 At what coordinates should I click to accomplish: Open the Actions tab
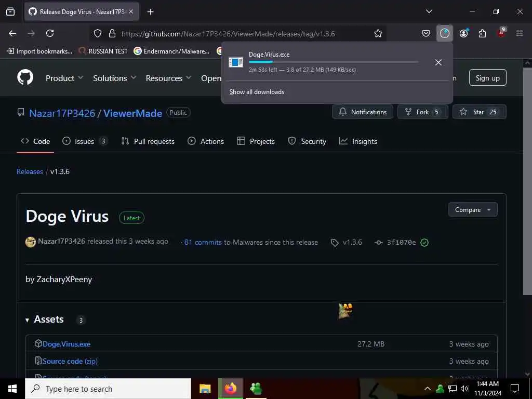click(206, 141)
